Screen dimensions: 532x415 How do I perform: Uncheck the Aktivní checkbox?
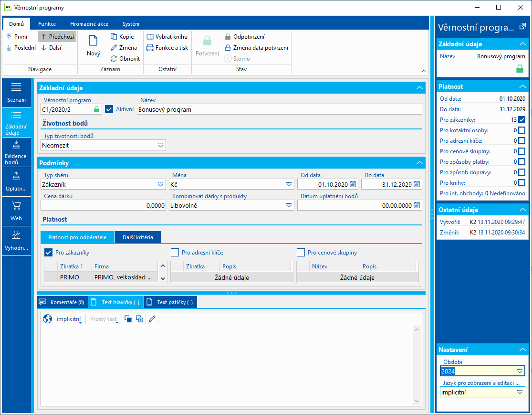click(x=109, y=109)
